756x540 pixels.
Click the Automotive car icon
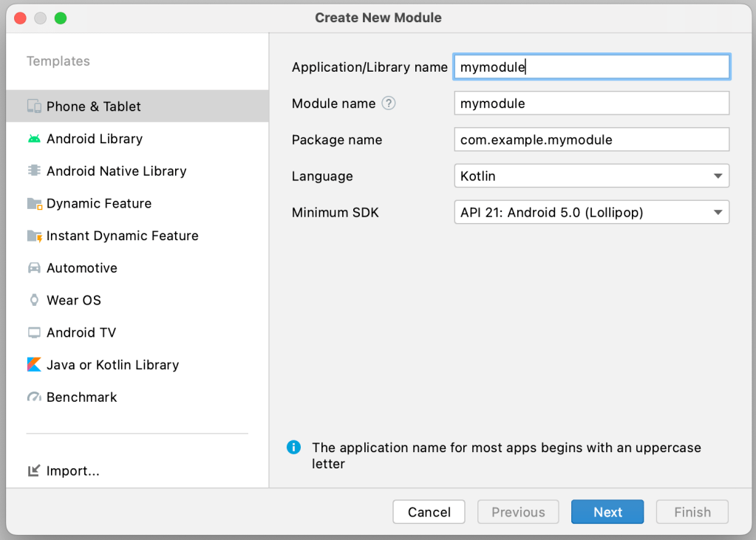click(34, 268)
